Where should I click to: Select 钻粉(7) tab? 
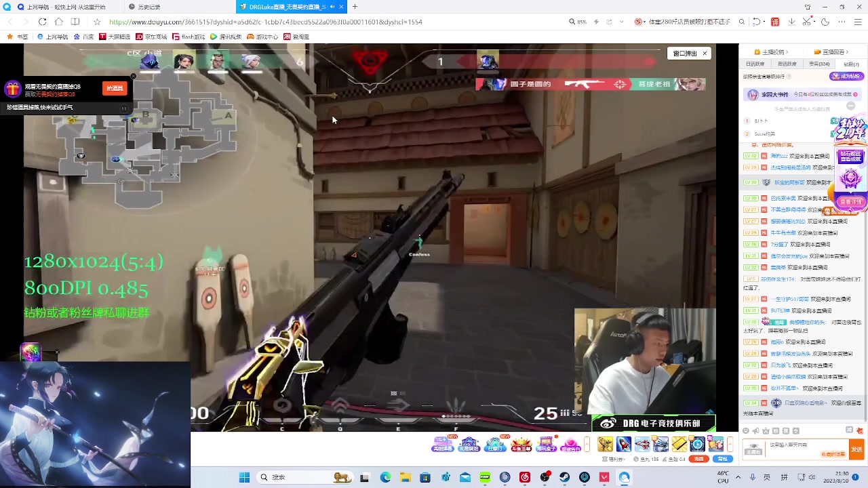click(x=852, y=64)
